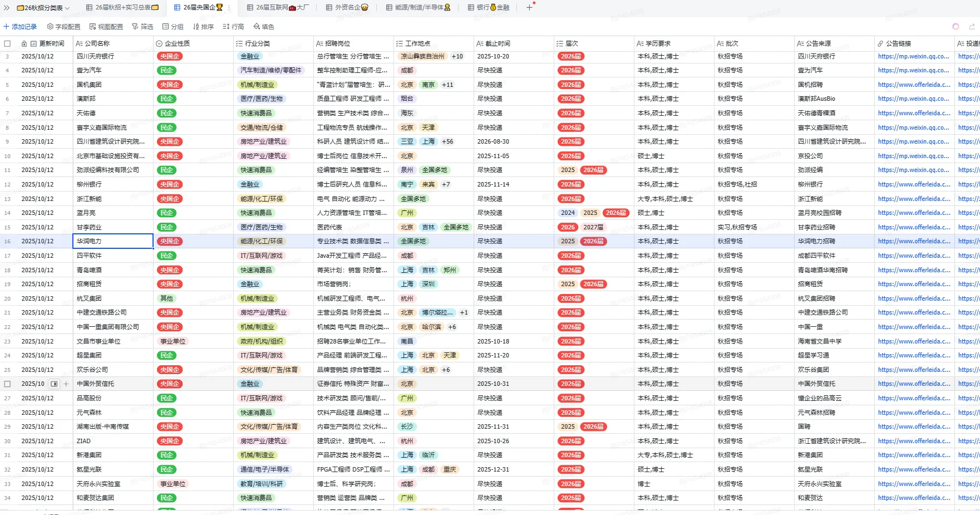Click the 届次 column header
This screenshot has height=515, width=980.
[x=594, y=43]
